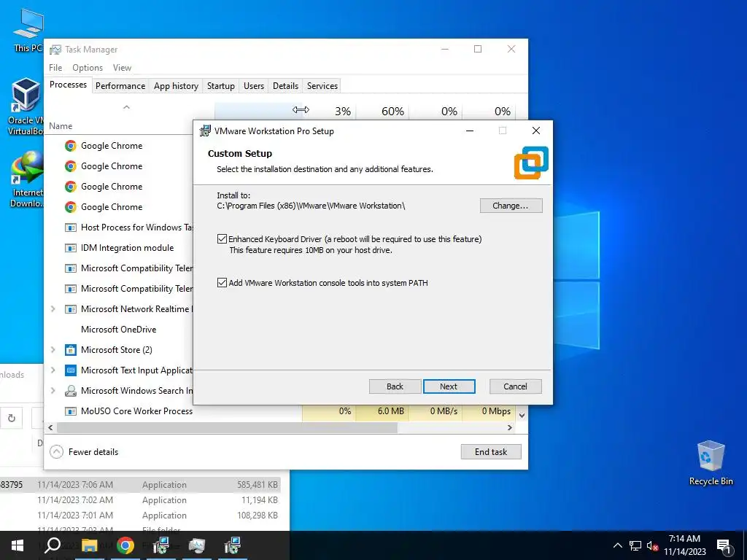Click the left arrow of horizontal scrollbar

pos(50,427)
